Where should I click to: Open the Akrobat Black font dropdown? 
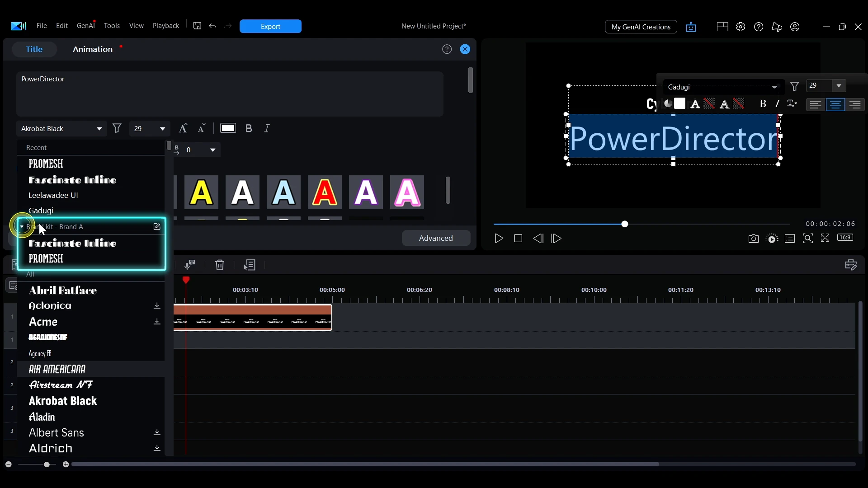pos(61,129)
